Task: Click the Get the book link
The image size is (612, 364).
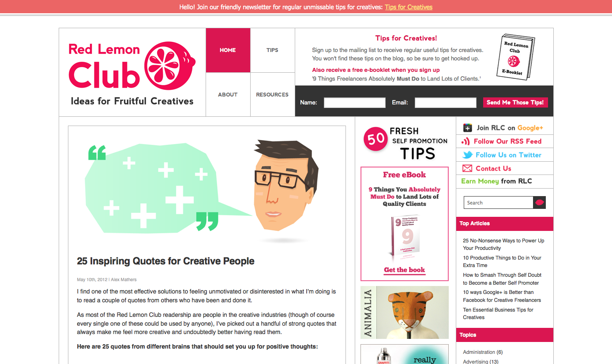Action: point(405,270)
